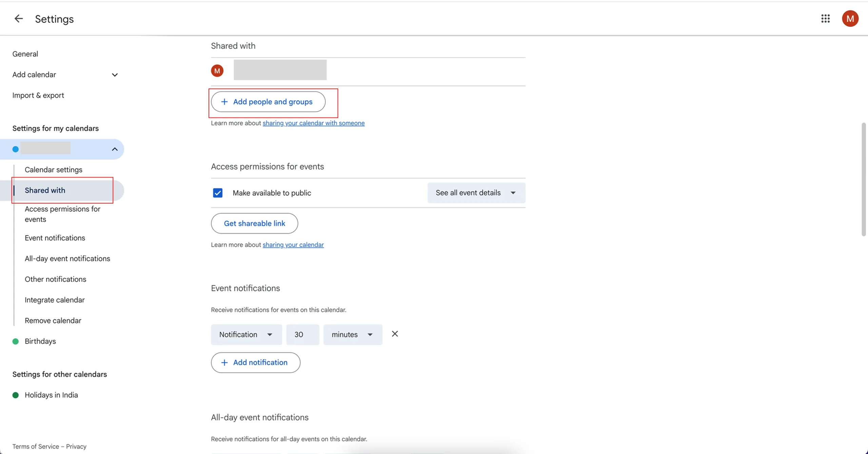This screenshot has height=454, width=868.
Task: Select Integrate calendar in the sidebar
Action: [x=55, y=300]
